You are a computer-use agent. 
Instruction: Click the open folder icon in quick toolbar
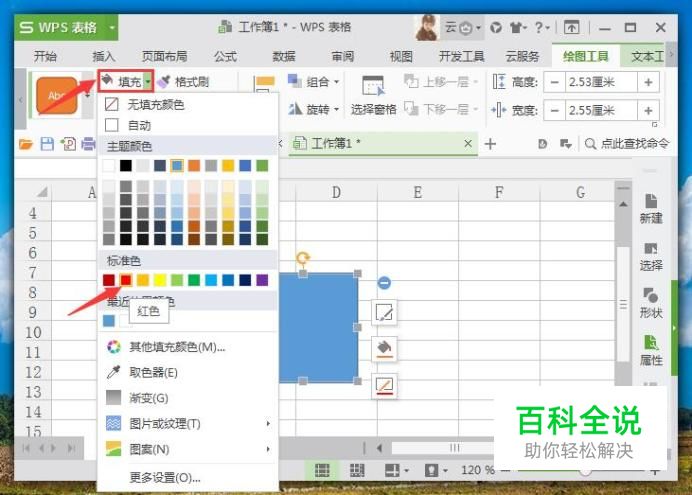(26, 144)
